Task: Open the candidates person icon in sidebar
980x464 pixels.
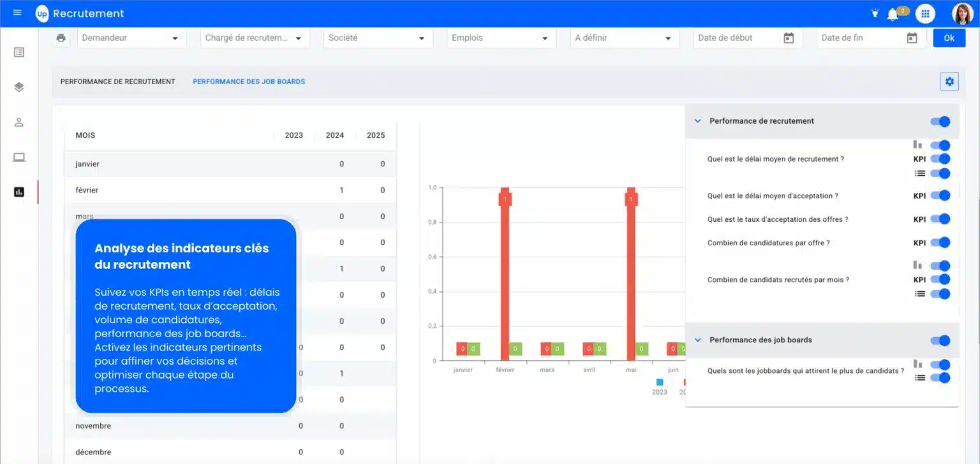Action: [19, 122]
